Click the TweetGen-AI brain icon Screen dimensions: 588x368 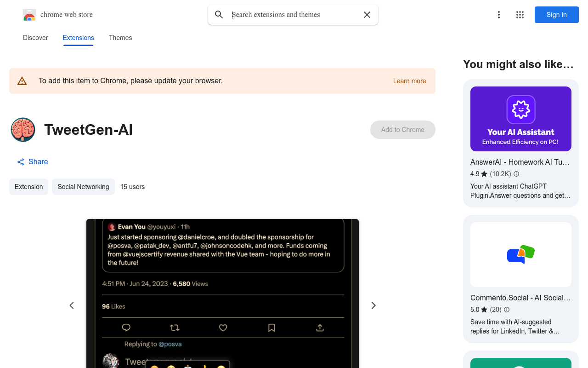point(23,130)
